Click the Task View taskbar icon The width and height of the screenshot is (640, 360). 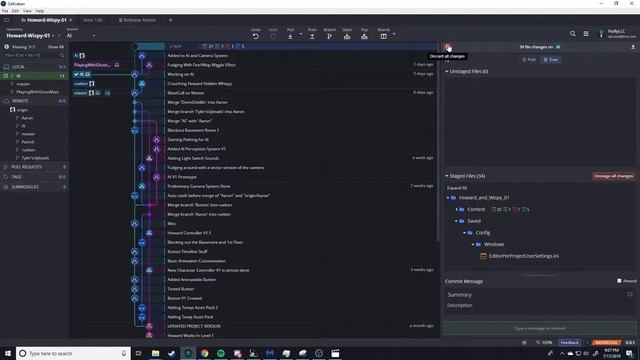point(138,353)
